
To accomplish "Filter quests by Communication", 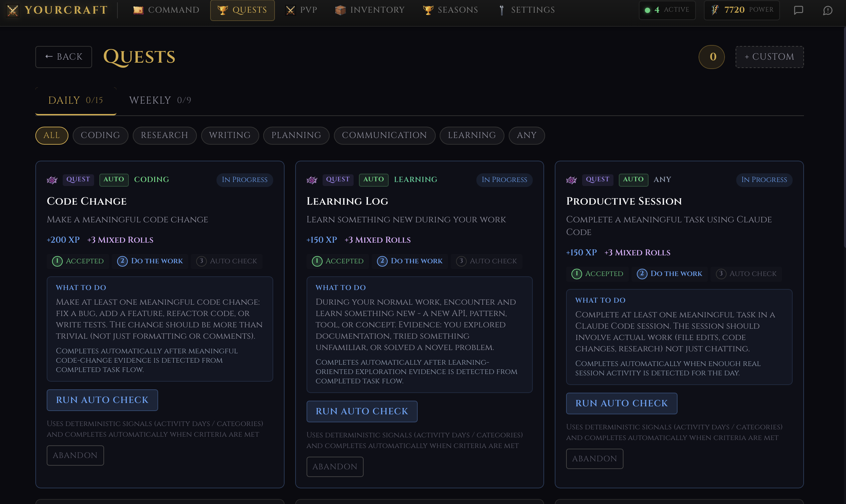I will click(384, 136).
